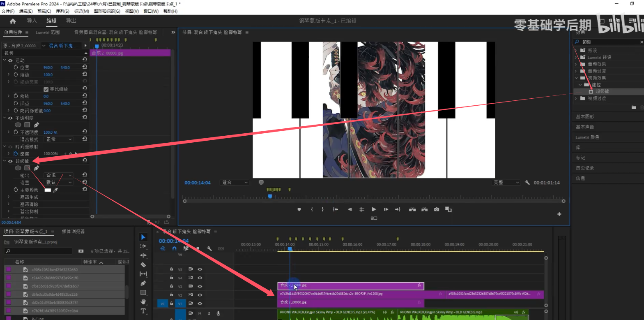
Task: Click Mark In button
Action: 312,209
